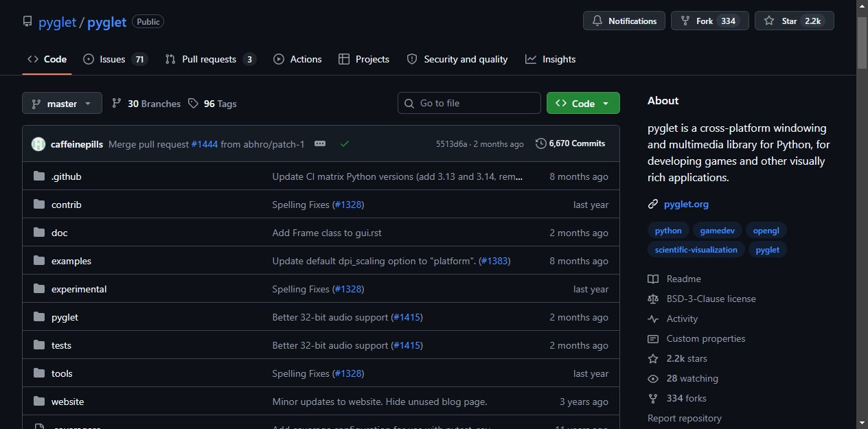Click the green checkmark commit status icon
The width and height of the screenshot is (868, 429).
pyautogui.click(x=345, y=143)
